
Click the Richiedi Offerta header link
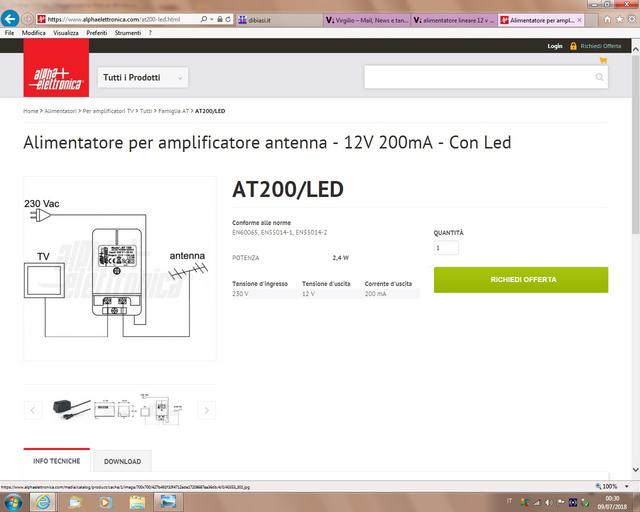(x=601, y=46)
